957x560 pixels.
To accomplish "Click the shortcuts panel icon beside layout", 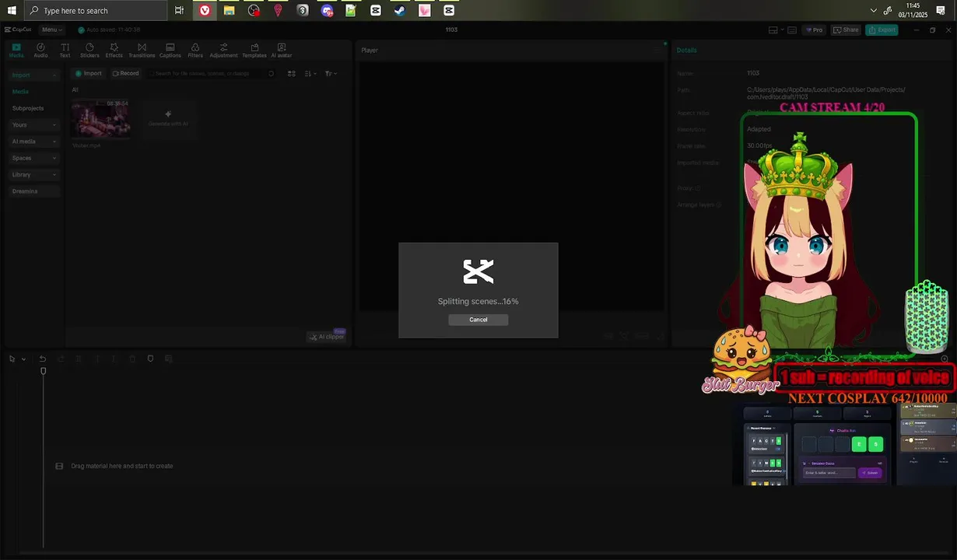I will point(791,30).
